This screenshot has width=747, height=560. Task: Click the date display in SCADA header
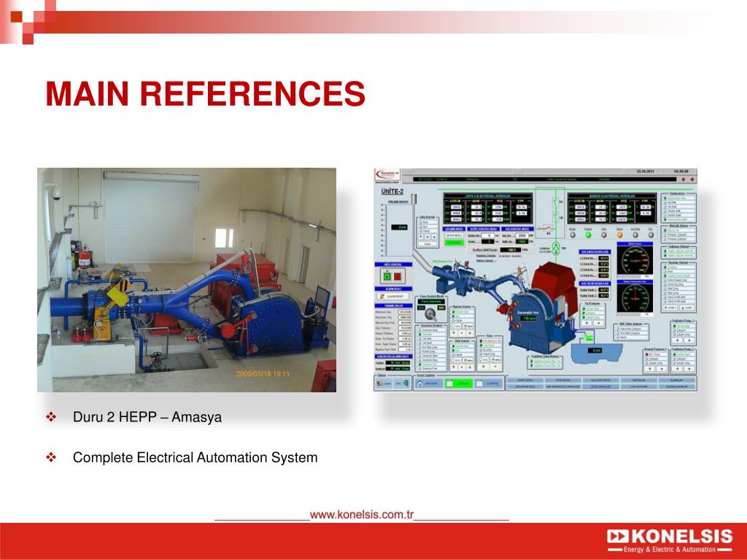[645, 171]
